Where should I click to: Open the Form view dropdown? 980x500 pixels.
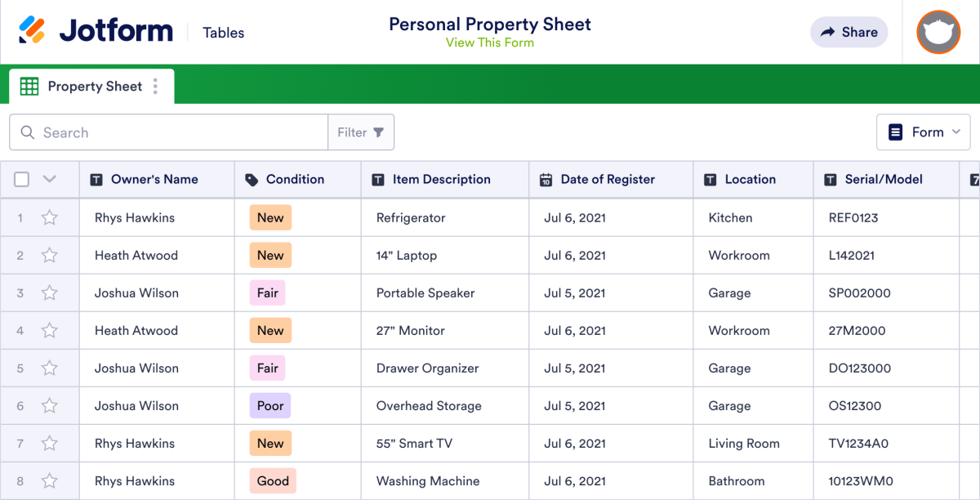(924, 132)
